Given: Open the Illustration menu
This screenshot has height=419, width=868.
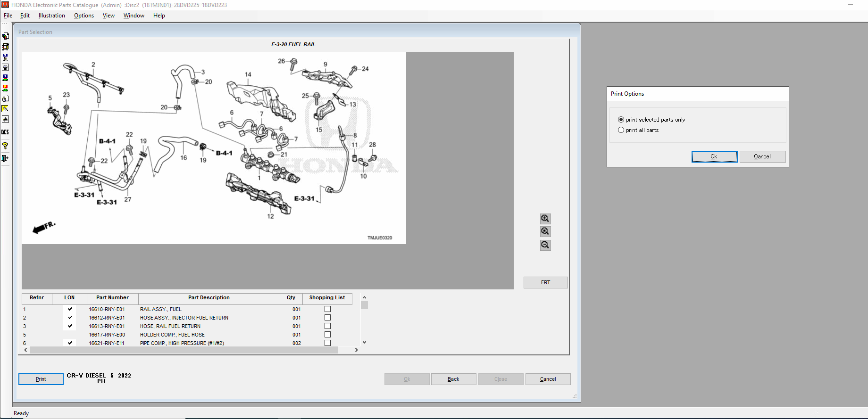Looking at the screenshot, I should tap(52, 16).
